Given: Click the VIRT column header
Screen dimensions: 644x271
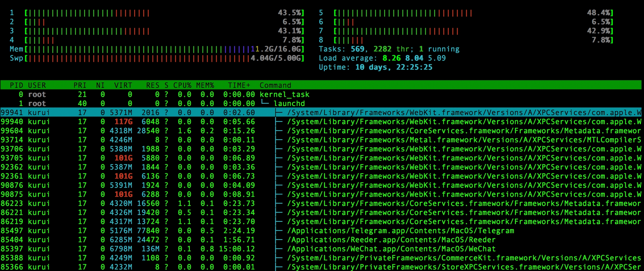Looking at the screenshot, I should (123, 85).
